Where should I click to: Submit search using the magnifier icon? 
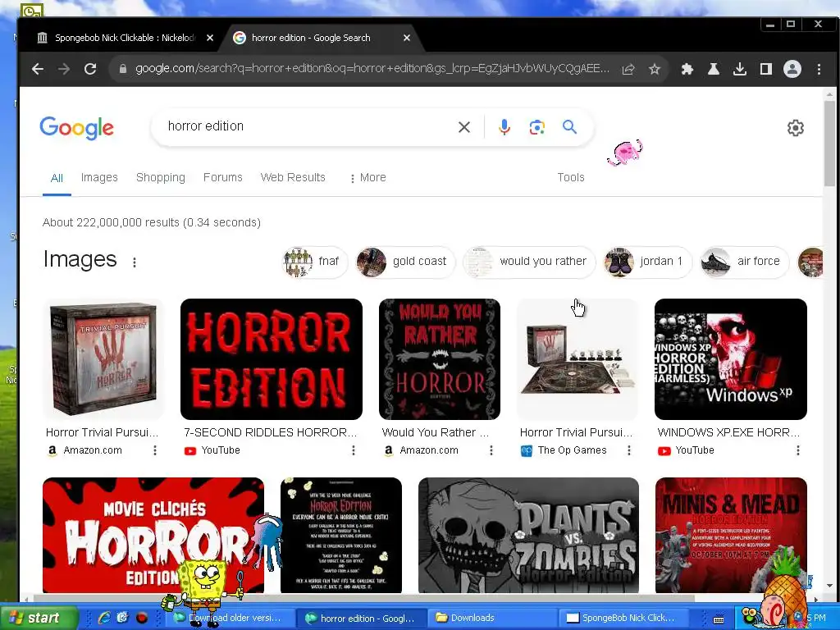click(x=569, y=127)
